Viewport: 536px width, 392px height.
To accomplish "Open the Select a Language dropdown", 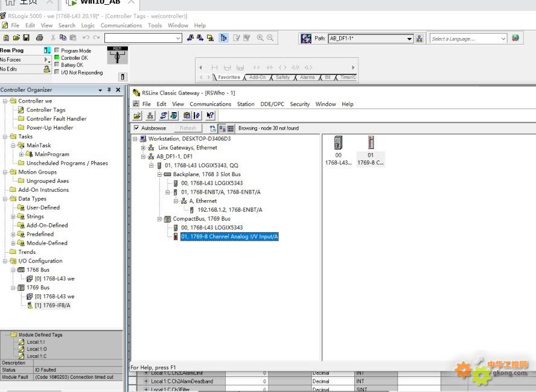I will click(x=503, y=39).
